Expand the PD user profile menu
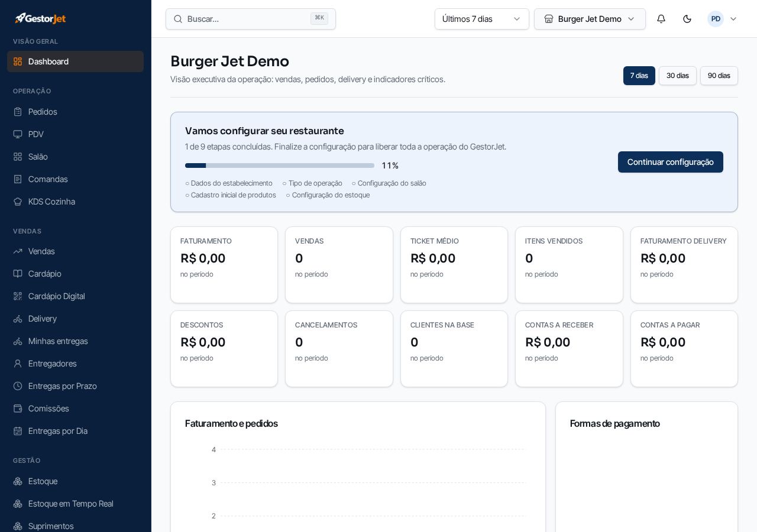This screenshot has width=757, height=532. tap(723, 19)
